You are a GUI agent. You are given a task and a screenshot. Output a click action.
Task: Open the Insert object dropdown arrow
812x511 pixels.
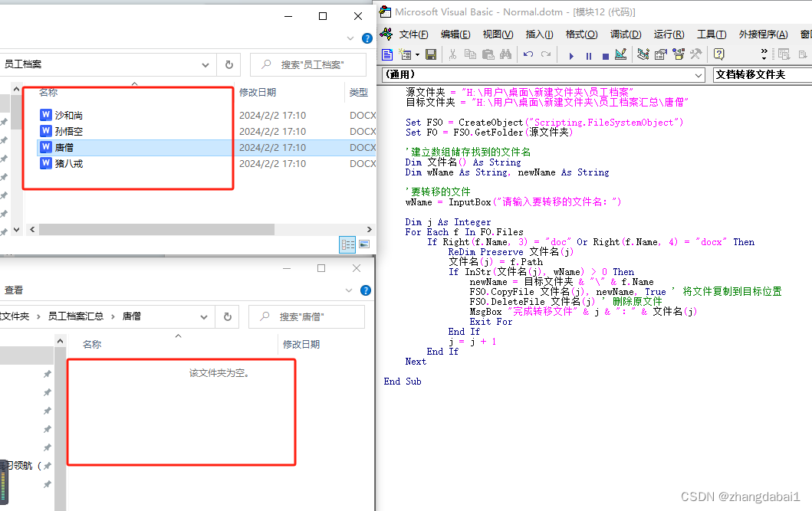417,55
